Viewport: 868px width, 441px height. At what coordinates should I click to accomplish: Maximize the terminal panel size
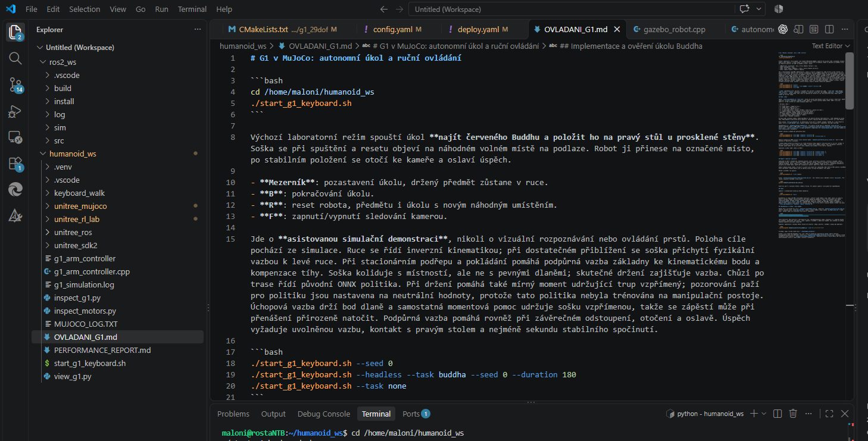click(830, 414)
